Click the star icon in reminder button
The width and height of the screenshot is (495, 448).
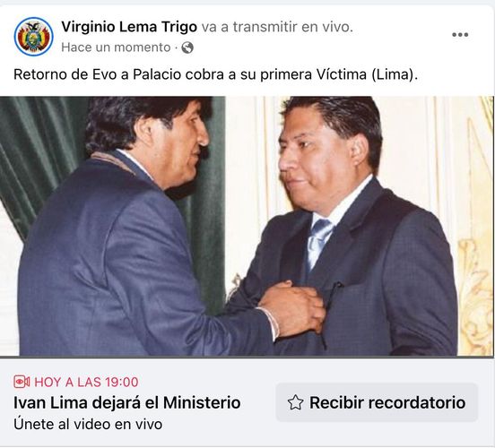point(295,402)
